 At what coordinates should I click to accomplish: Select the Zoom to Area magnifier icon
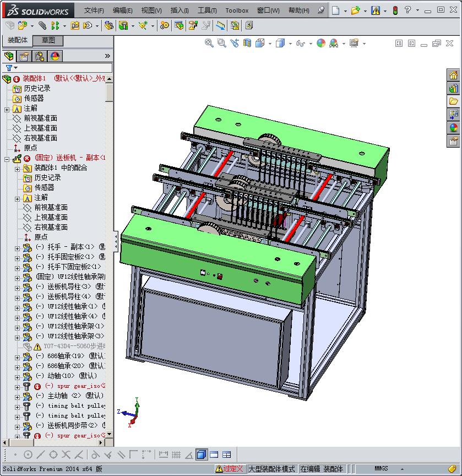click(x=221, y=43)
